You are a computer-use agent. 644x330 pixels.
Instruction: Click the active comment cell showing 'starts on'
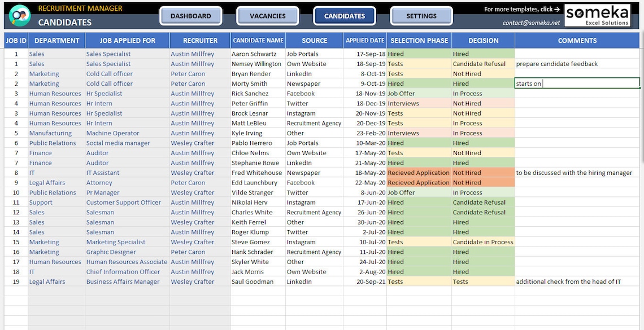point(576,83)
